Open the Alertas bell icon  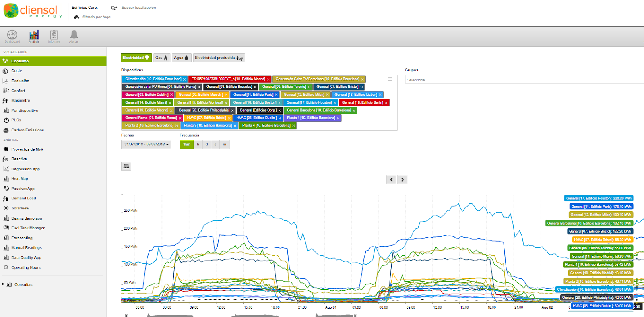74,36
